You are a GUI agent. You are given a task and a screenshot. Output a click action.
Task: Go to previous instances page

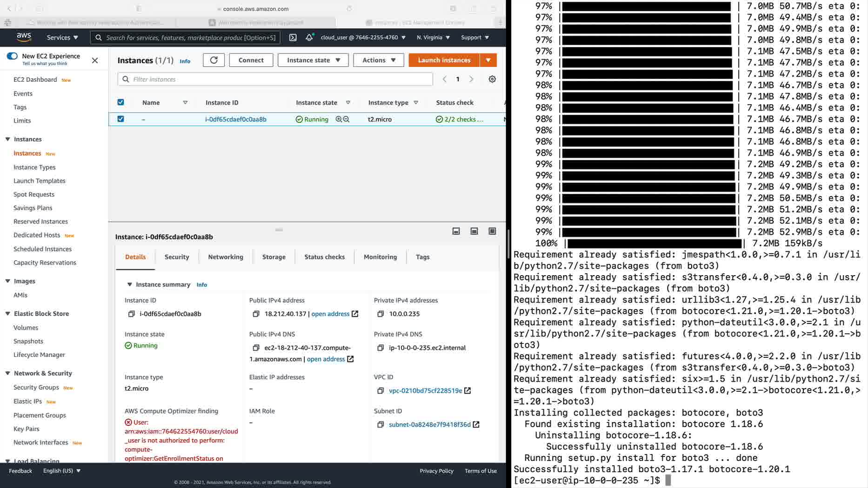coord(445,79)
